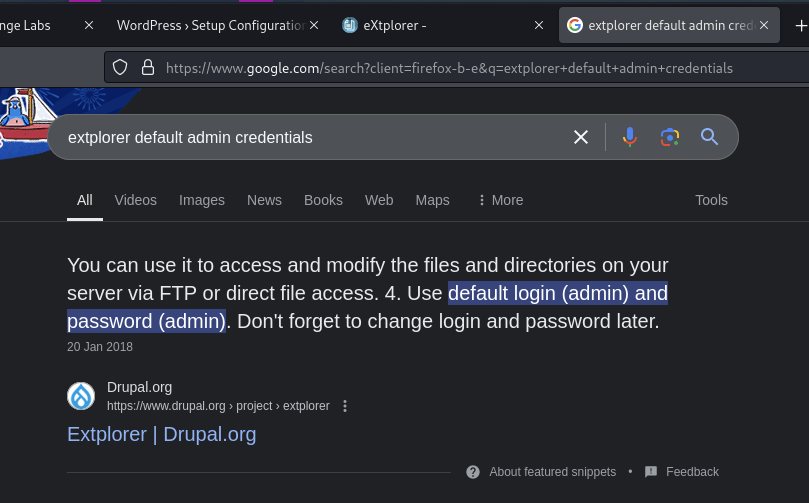
Task: Open Google Lens image search icon
Action: tap(669, 137)
